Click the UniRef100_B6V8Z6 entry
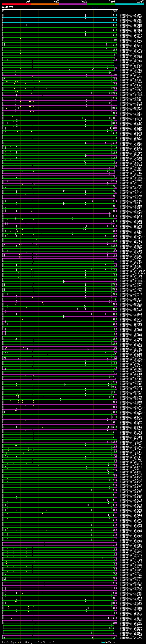 pos(131,60)
